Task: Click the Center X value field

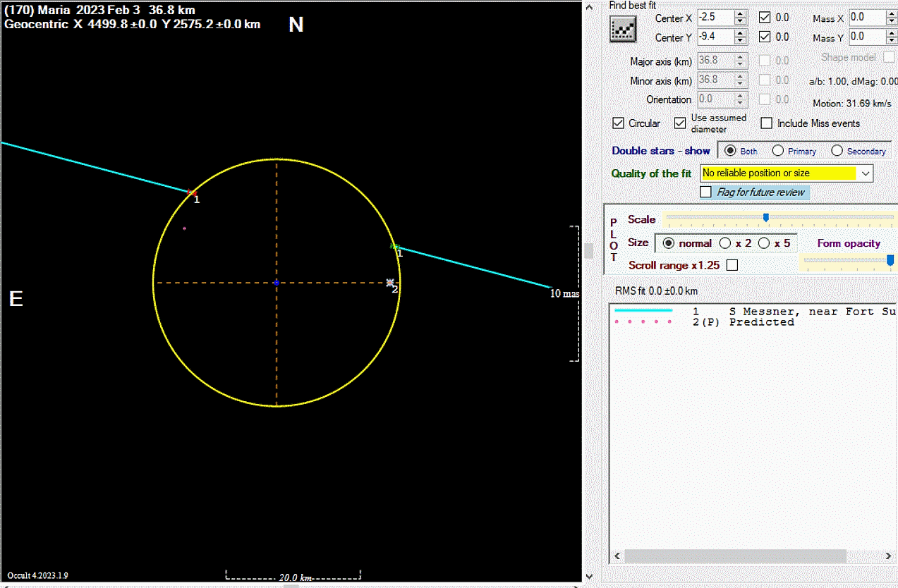Action: coord(714,18)
